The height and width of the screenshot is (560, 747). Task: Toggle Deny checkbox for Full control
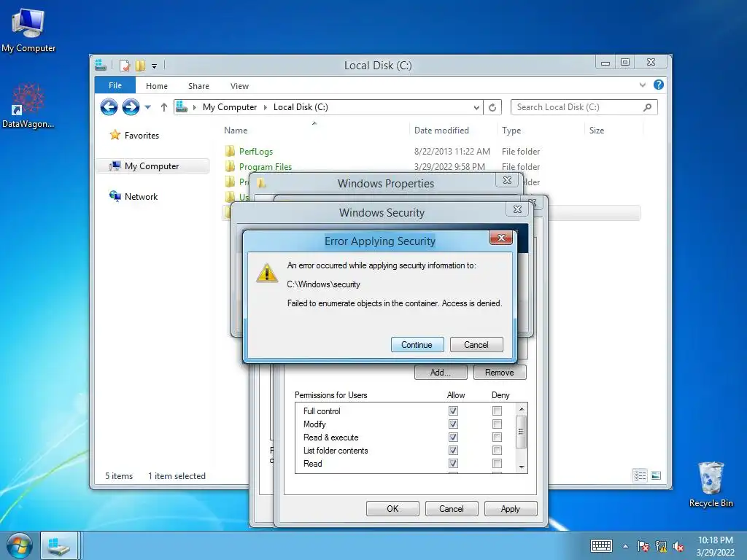(497, 411)
